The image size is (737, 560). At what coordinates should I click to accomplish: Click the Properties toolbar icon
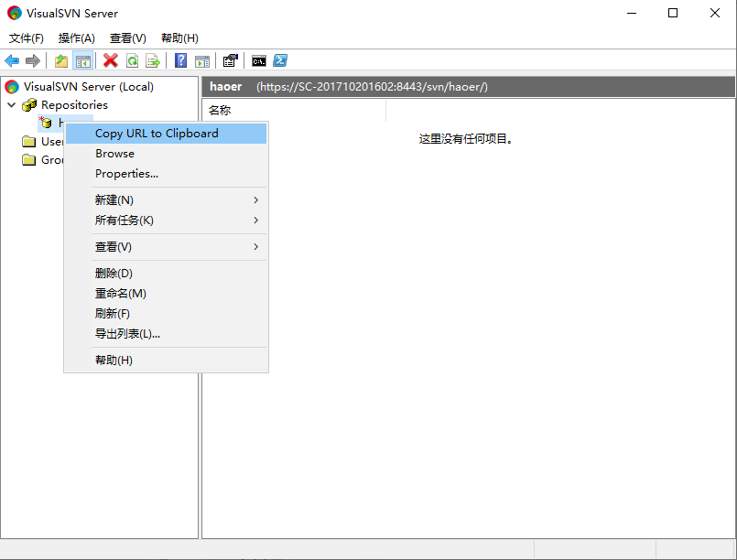click(231, 60)
